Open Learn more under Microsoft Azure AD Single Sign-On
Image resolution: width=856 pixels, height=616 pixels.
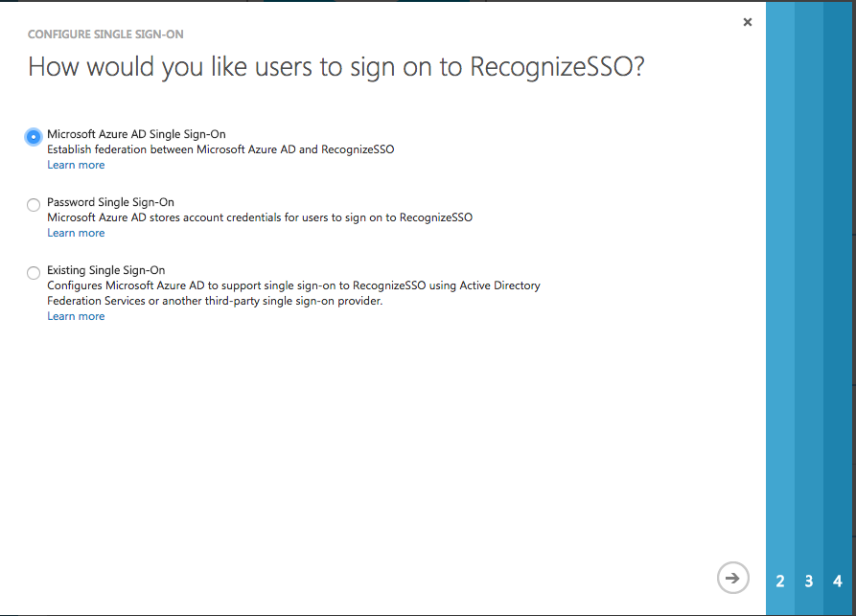pyautogui.click(x=76, y=165)
